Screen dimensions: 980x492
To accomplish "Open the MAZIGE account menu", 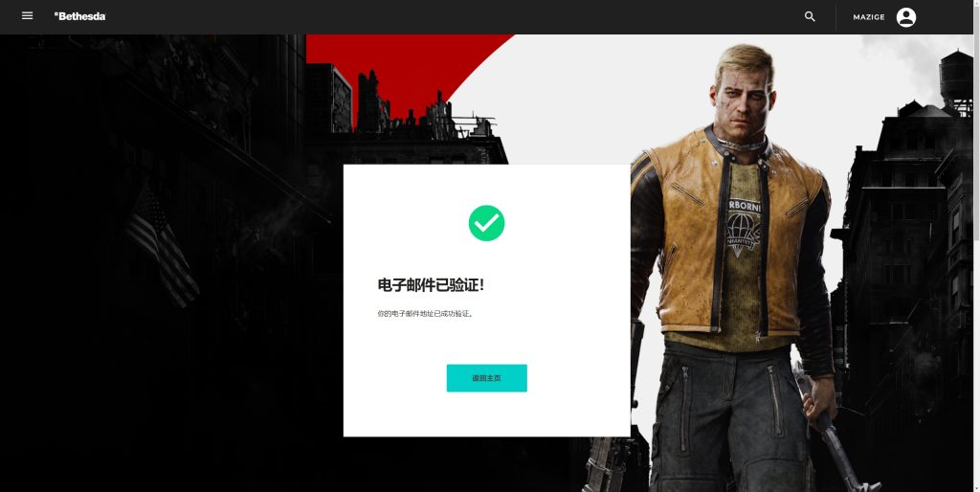I will coord(869,17).
